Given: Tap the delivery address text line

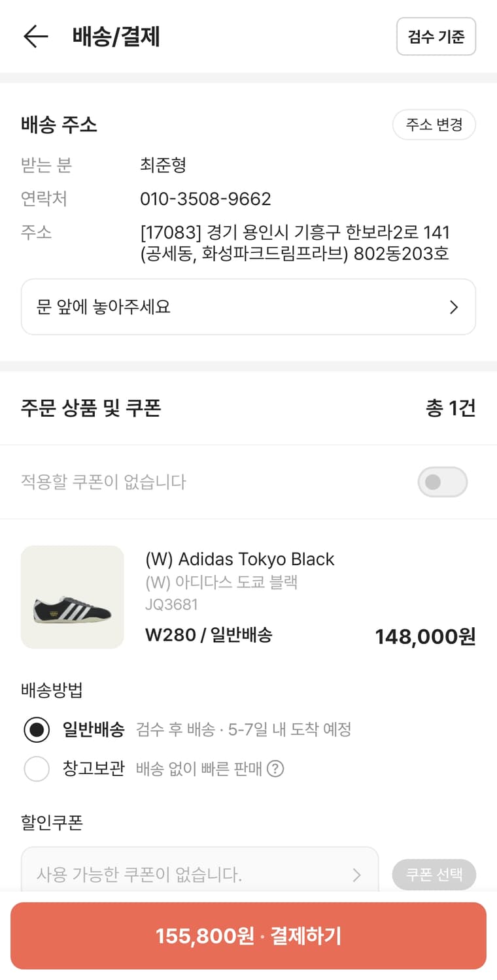Looking at the screenshot, I should point(294,243).
